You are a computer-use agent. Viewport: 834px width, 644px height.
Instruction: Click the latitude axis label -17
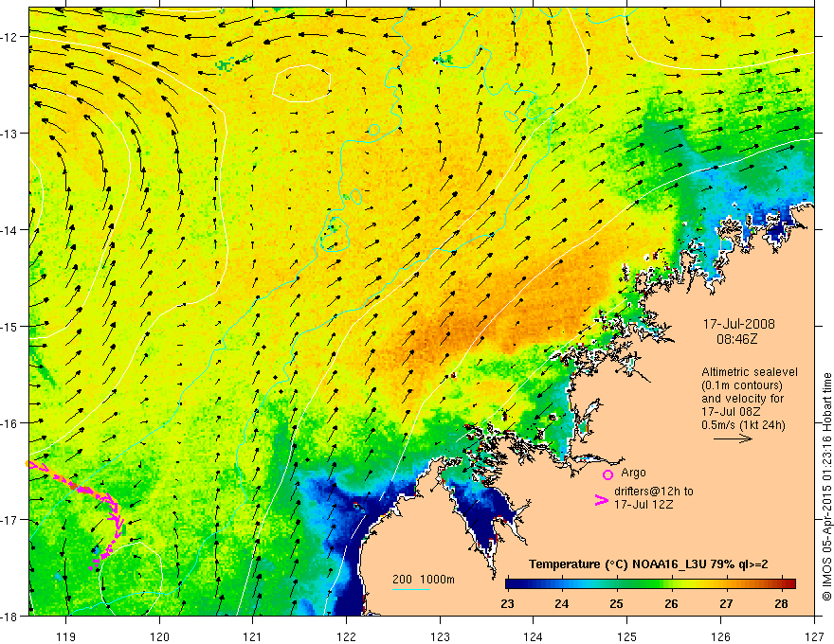tap(9, 519)
